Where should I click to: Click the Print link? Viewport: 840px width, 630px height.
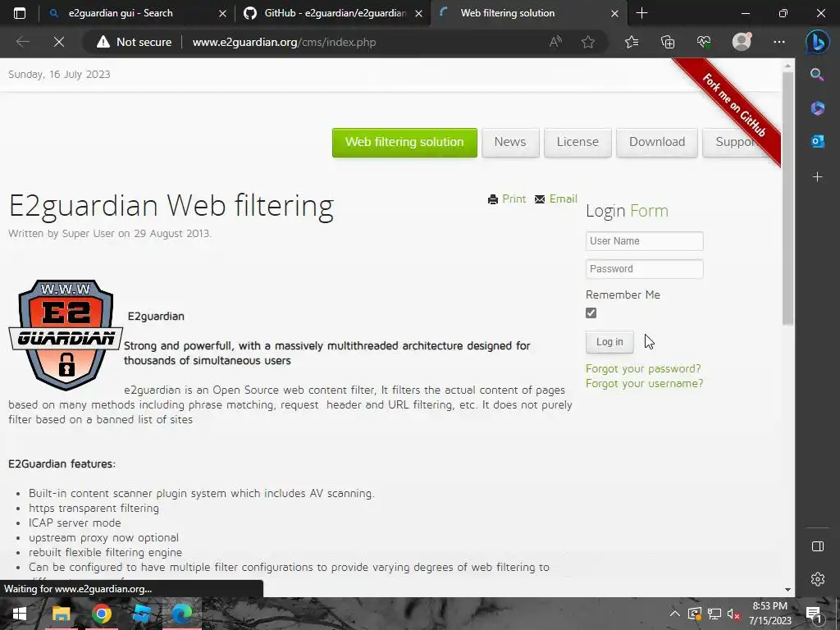point(507,199)
